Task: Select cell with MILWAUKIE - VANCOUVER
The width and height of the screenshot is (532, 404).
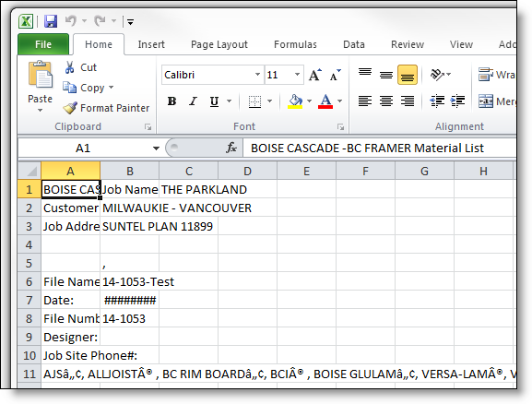Action: tap(130, 208)
